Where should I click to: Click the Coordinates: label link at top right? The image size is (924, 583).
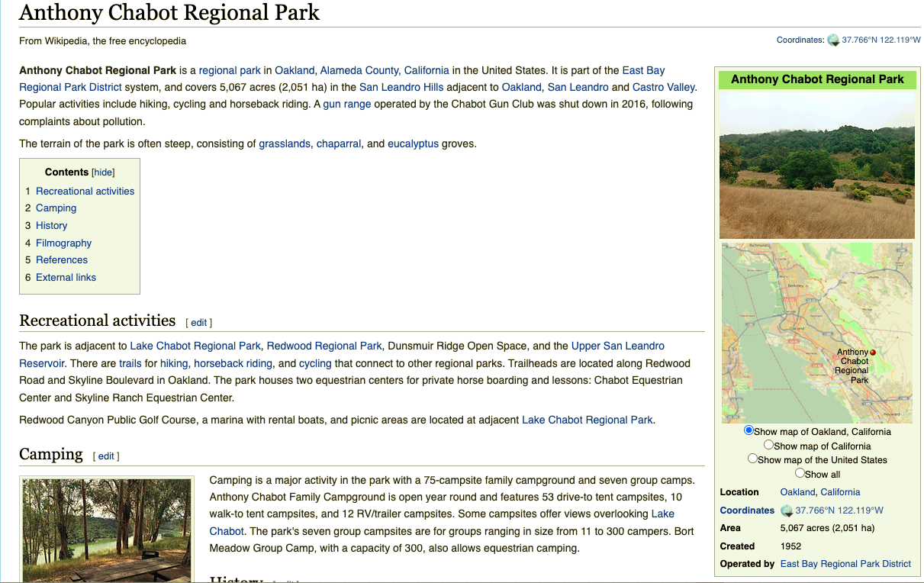coord(800,40)
